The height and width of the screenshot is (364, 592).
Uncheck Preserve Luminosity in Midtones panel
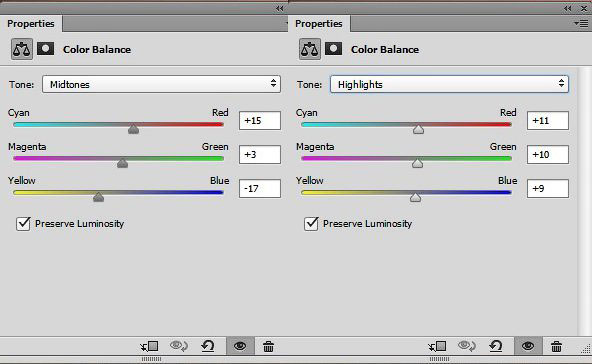(23, 224)
